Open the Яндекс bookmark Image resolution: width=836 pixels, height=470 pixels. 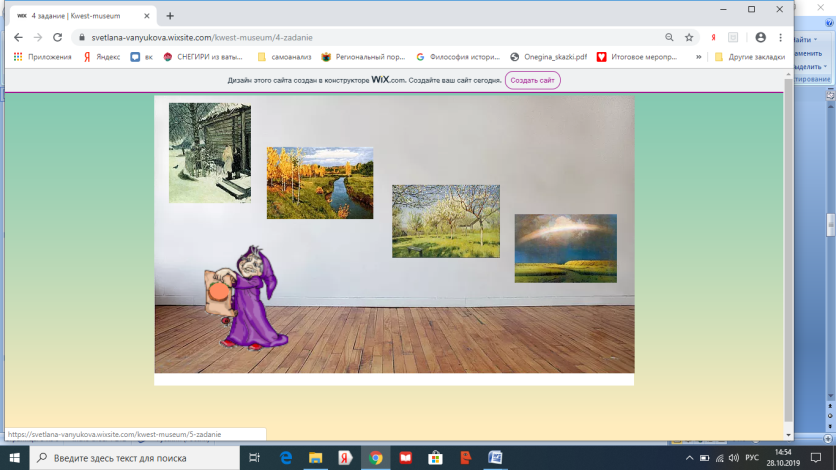coord(102,56)
